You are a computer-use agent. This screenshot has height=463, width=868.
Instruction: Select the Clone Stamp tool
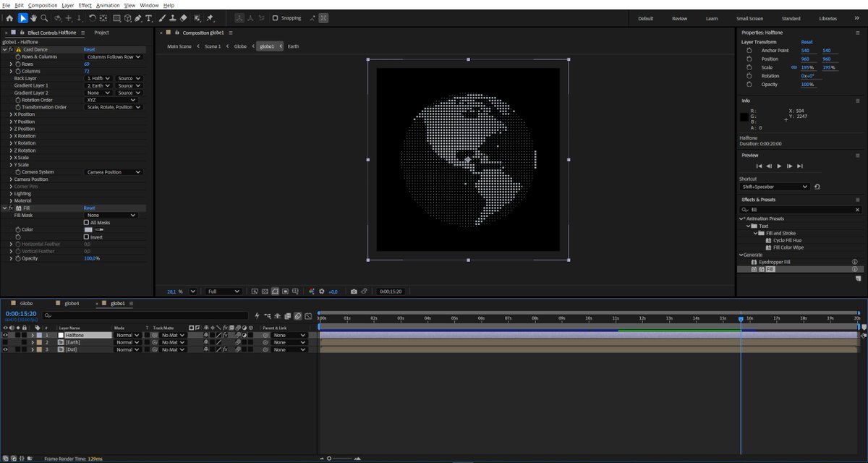pos(172,18)
